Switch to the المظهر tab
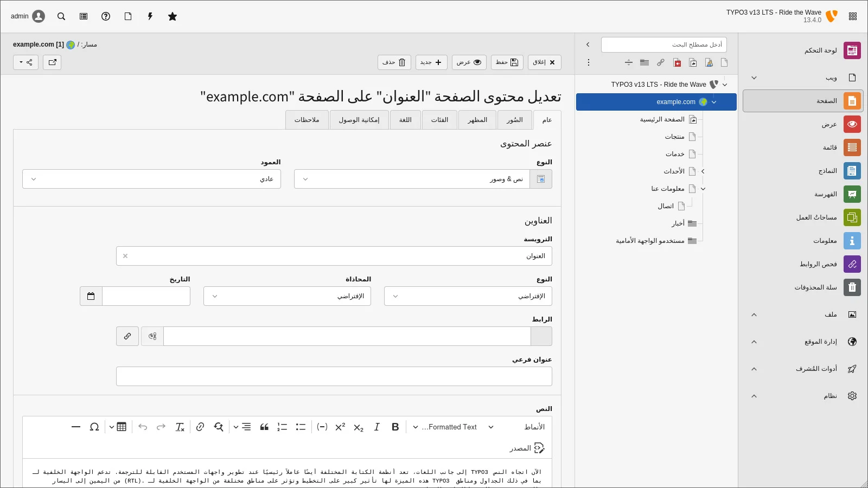The width and height of the screenshot is (868, 488). coord(477,120)
